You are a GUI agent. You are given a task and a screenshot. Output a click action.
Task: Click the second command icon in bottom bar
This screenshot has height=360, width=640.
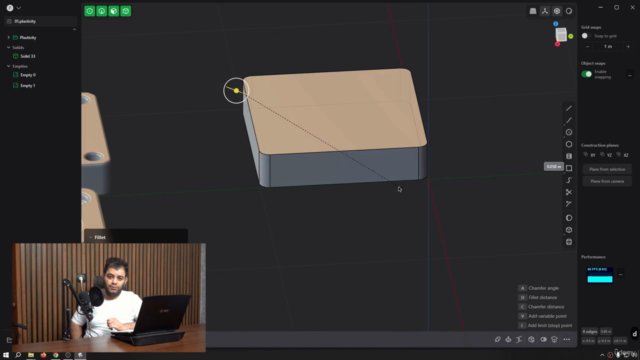[x=508, y=339]
